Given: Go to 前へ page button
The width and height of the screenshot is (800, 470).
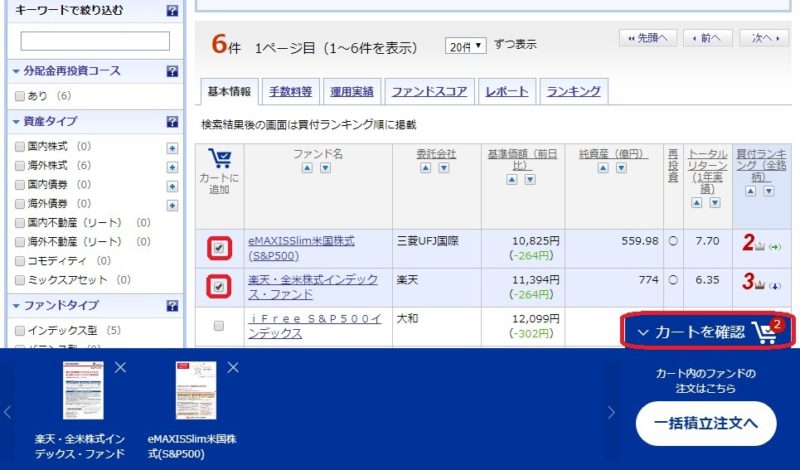Looking at the screenshot, I should pos(707,38).
